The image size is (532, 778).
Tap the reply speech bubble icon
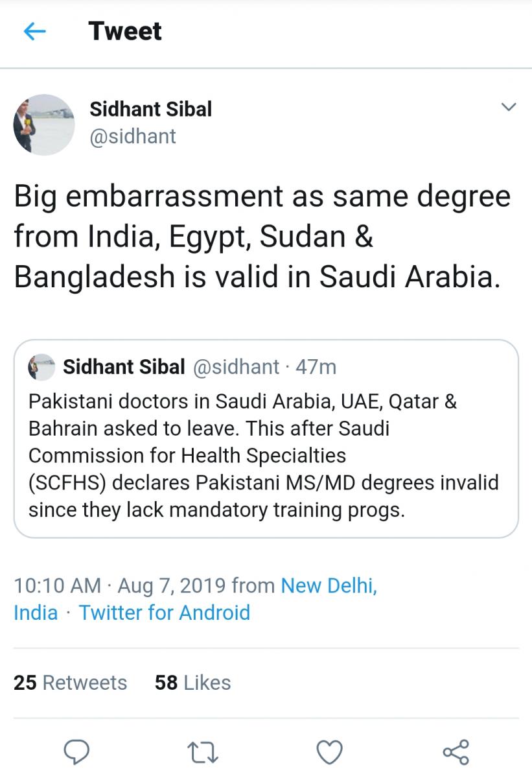pos(76,752)
